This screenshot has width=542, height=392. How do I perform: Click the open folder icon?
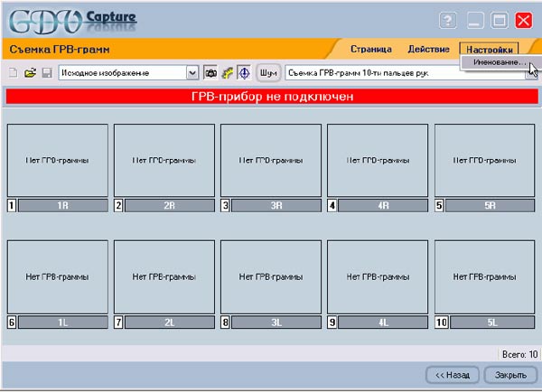(x=29, y=72)
